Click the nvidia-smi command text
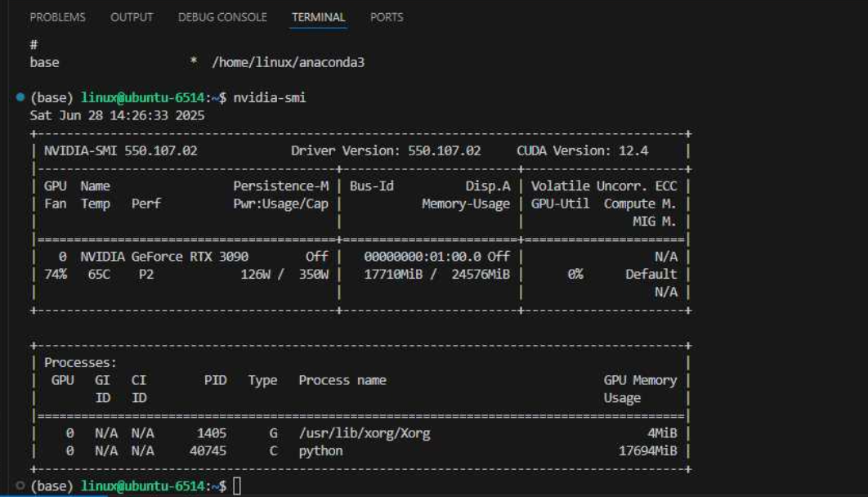The width and height of the screenshot is (868, 497). [270, 98]
